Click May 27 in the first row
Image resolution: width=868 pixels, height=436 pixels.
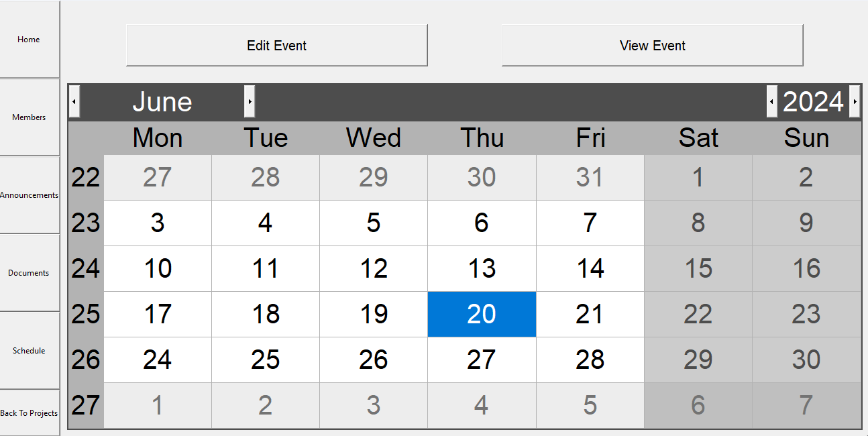pyautogui.click(x=158, y=177)
